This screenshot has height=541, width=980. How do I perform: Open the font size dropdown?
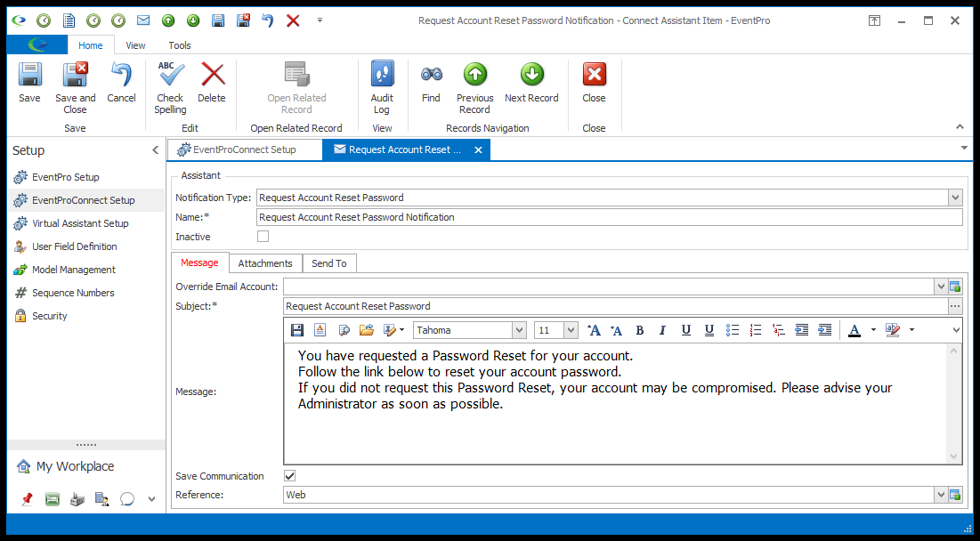click(571, 330)
